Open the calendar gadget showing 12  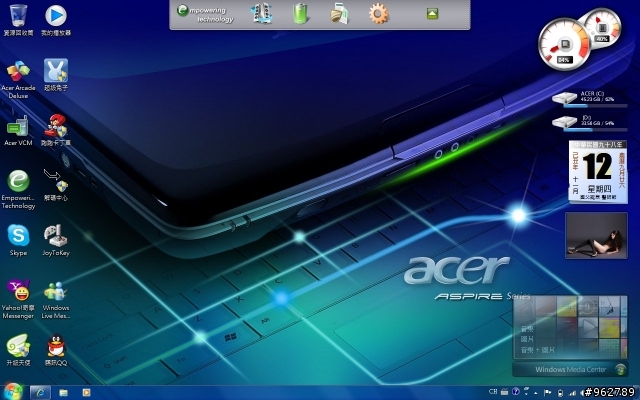(598, 171)
